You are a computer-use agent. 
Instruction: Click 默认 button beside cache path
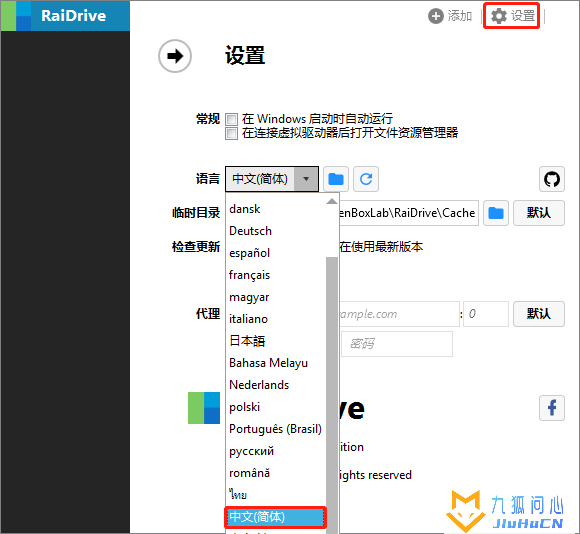point(539,213)
